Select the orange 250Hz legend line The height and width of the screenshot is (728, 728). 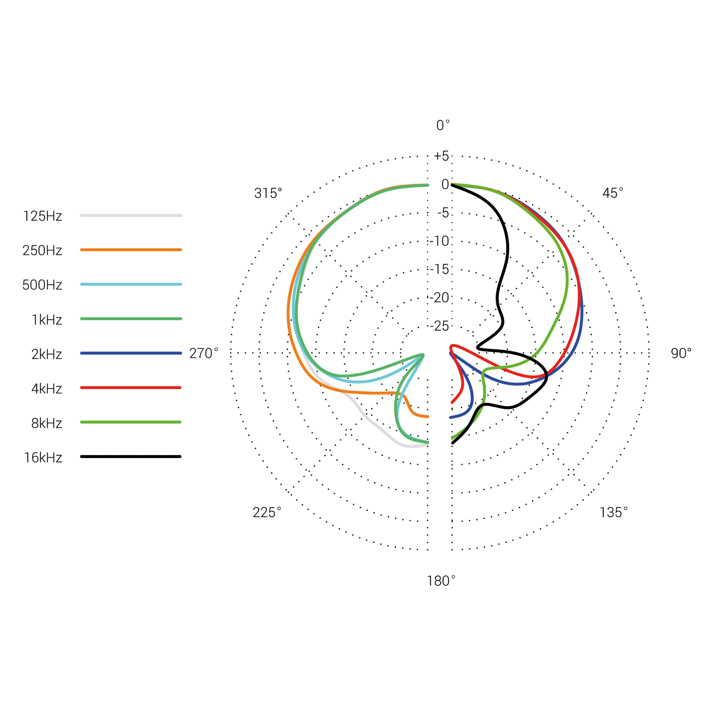[x=131, y=250]
